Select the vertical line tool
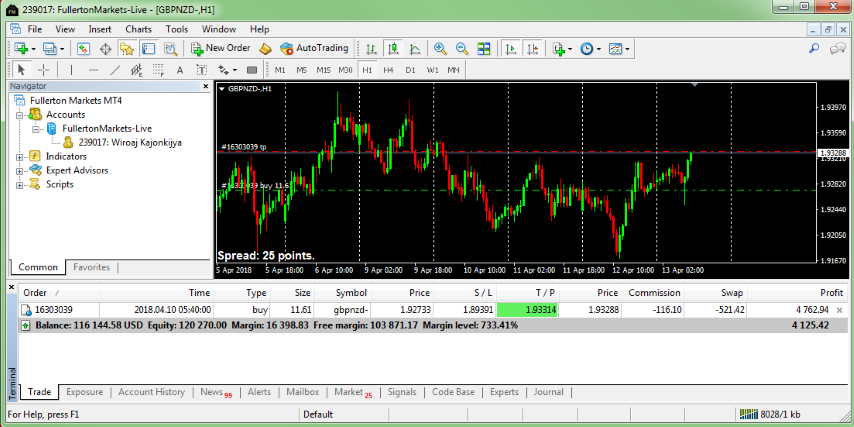854x427 pixels. click(71, 70)
